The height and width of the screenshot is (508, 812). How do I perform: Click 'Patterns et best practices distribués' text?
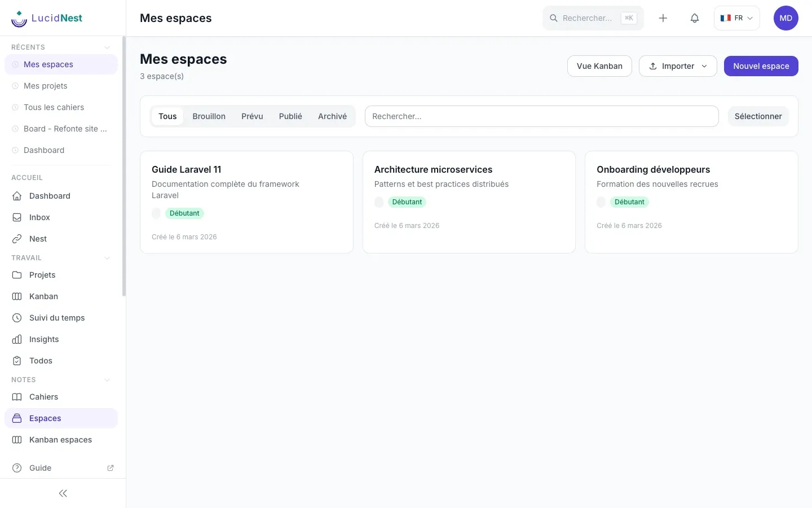pos(442,184)
